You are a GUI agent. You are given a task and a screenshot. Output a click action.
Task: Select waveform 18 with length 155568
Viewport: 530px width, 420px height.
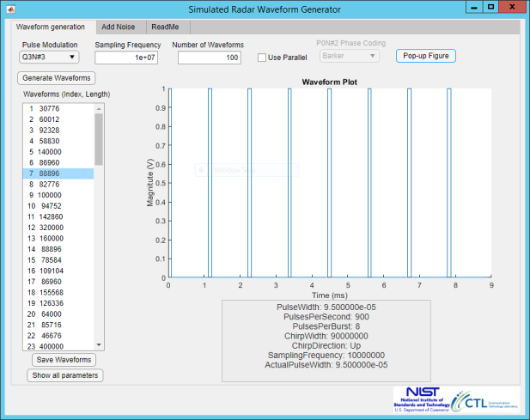[x=58, y=292]
